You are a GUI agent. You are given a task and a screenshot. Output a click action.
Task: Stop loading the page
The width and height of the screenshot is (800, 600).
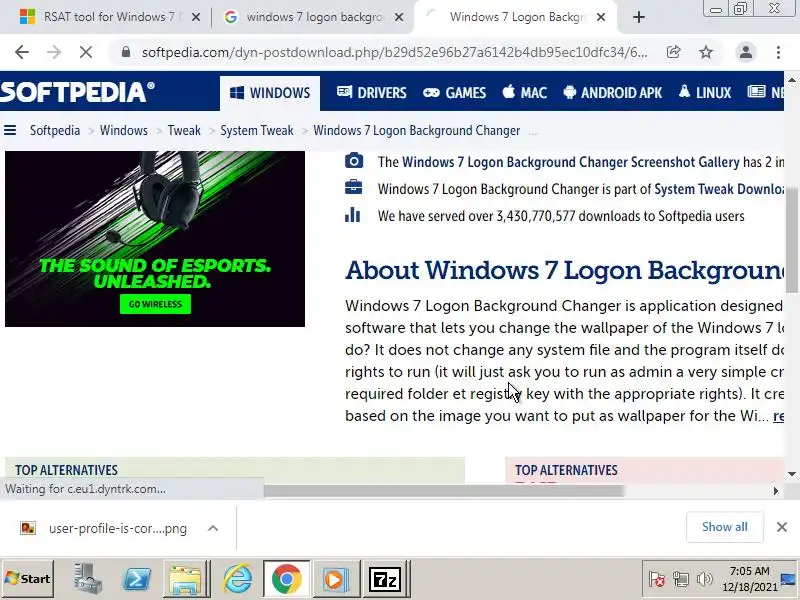[x=86, y=52]
